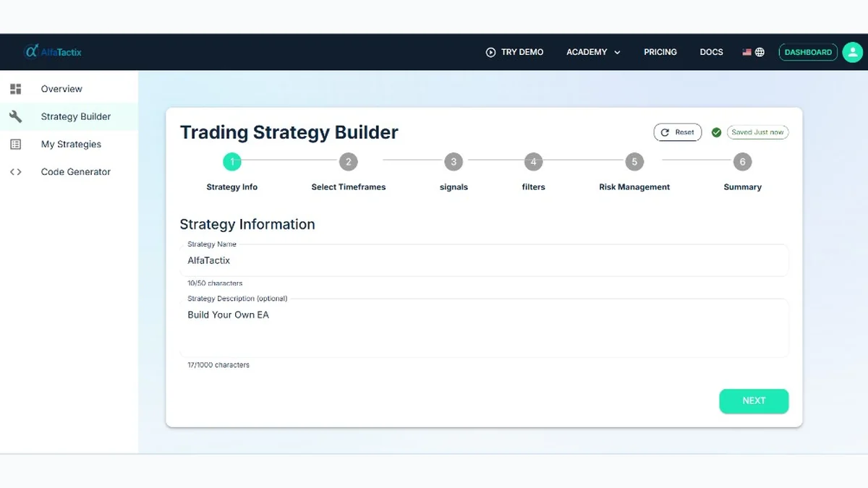Click the Strategy Builder wrench icon
This screenshot has width=868, height=488.
click(16, 116)
